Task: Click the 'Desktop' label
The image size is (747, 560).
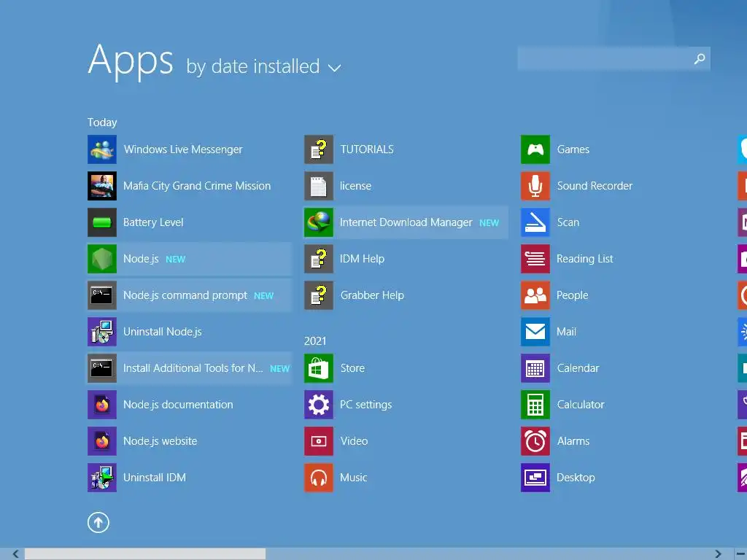Action: pos(576,478)
